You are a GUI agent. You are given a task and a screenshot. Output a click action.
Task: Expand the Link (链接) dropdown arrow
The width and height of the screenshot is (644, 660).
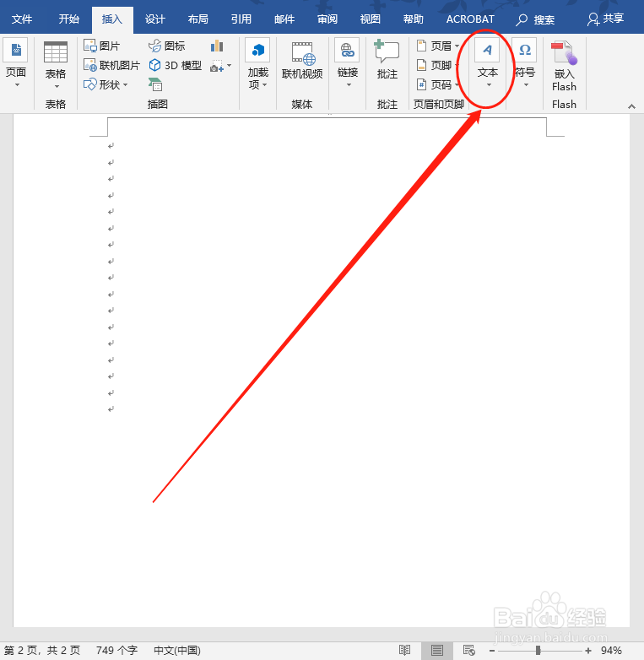point(349,85)
